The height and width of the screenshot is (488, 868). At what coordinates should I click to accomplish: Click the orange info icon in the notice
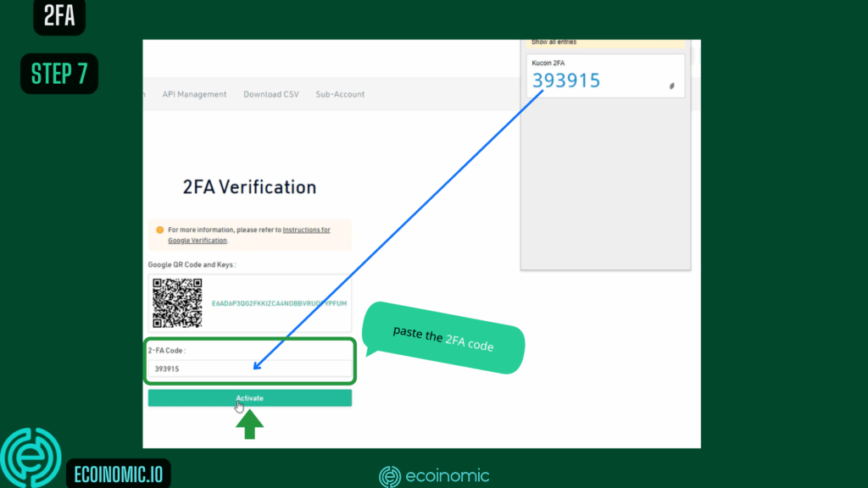click(x=160, y=230)
